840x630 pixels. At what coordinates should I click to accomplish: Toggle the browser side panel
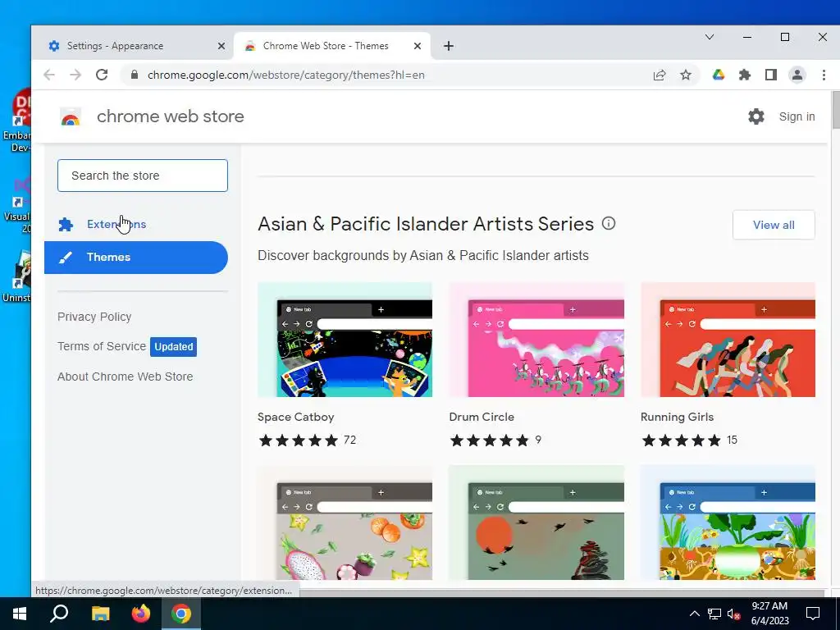[x=771, y=75]
